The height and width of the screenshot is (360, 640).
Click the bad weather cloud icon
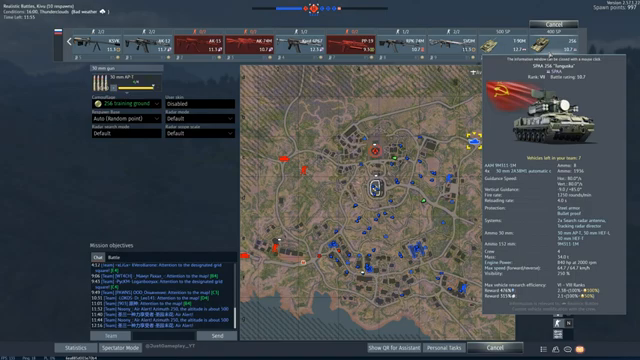coord(102,11)
